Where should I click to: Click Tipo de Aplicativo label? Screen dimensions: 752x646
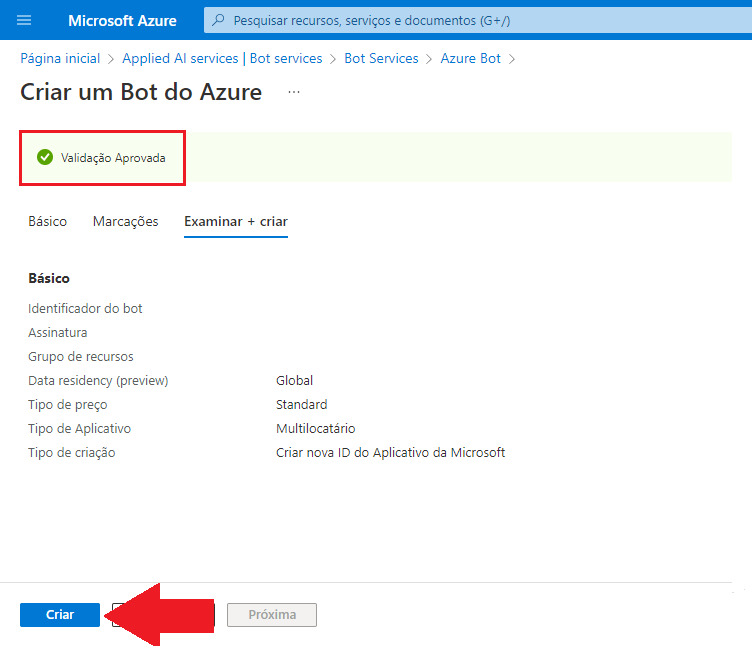80,428
